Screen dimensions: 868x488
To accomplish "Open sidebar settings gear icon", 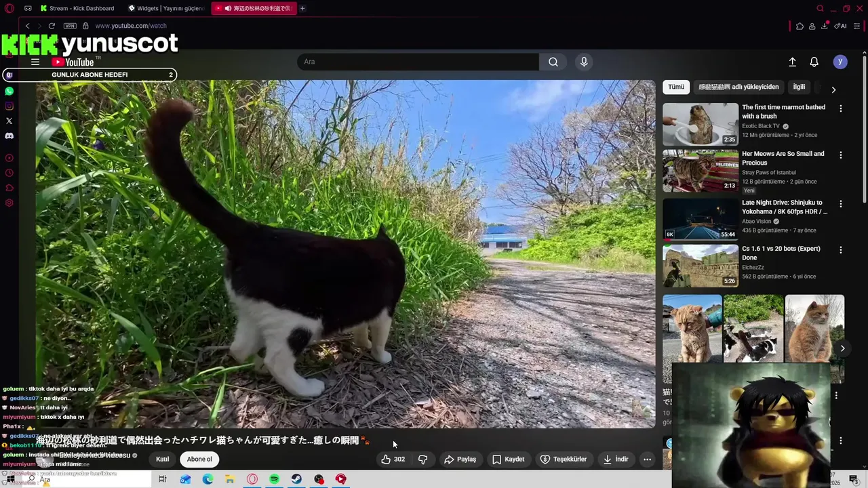I will 9,203.
